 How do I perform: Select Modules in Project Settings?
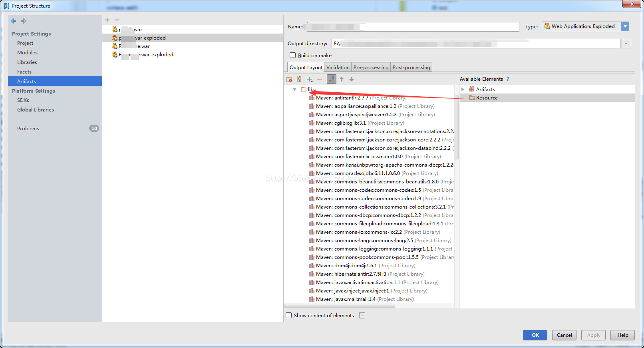click(x=27, y=52)
